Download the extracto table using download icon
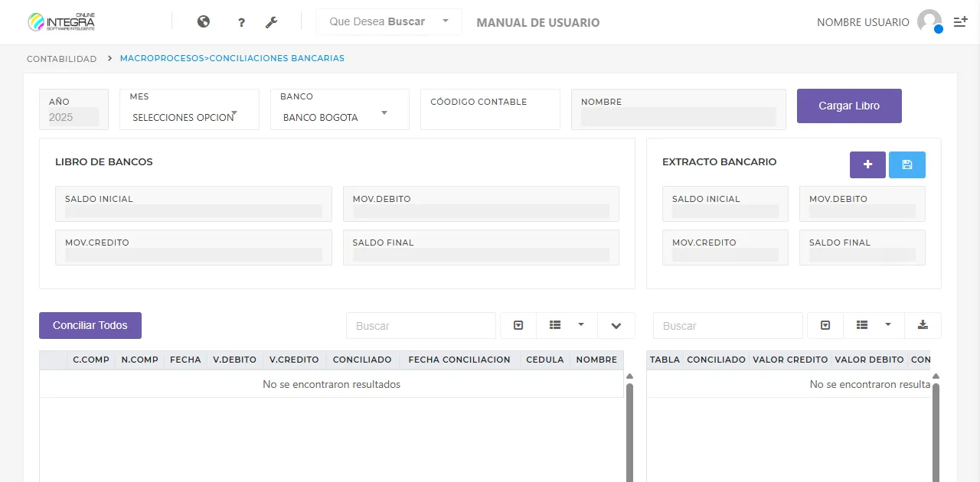This screenshot has width=980, height=482. [x=923, y=325]
